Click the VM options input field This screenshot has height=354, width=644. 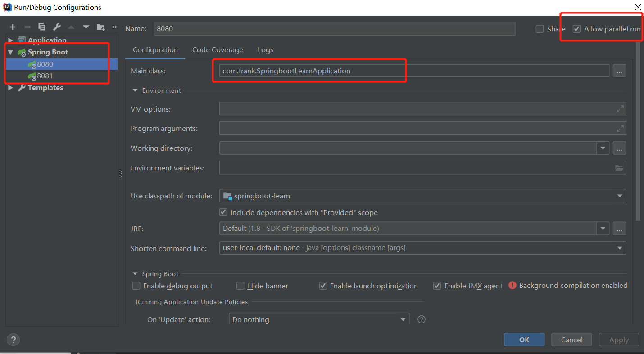pos(422,108)
